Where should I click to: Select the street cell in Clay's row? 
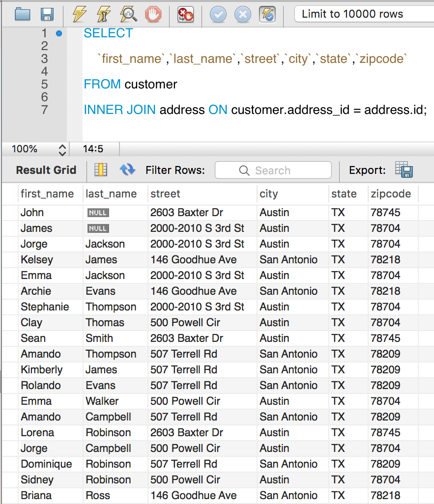point(203,323)
